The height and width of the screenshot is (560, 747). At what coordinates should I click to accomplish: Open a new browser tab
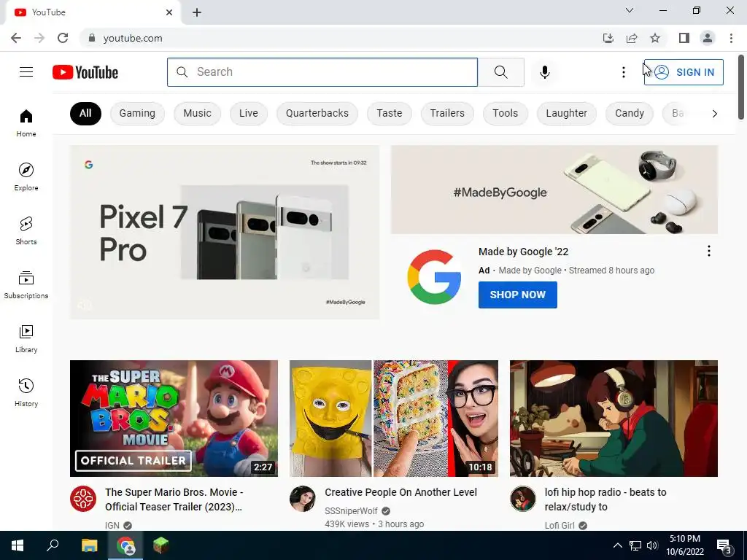tap(197, 12)
